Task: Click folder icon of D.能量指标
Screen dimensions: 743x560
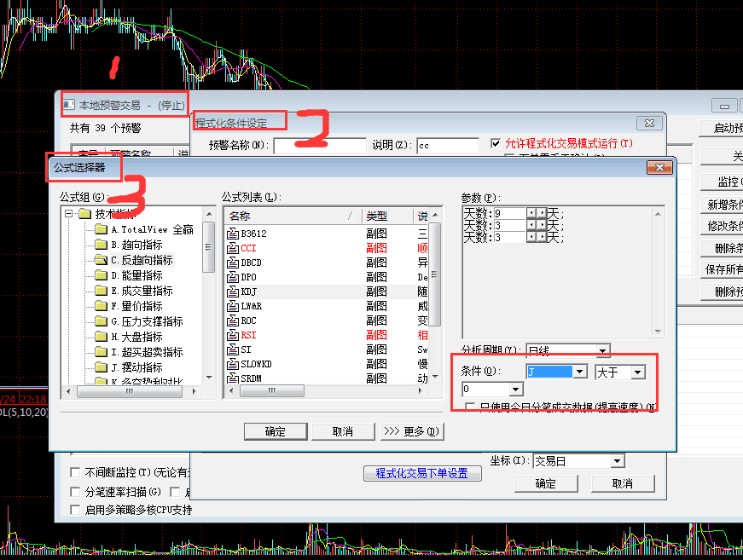Action: (x=101, y=275)
